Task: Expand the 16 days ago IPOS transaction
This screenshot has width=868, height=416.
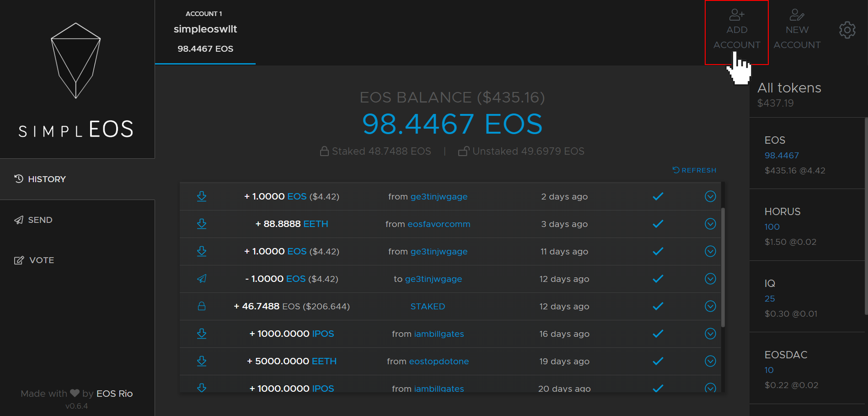Action: [x=710, y=334]
